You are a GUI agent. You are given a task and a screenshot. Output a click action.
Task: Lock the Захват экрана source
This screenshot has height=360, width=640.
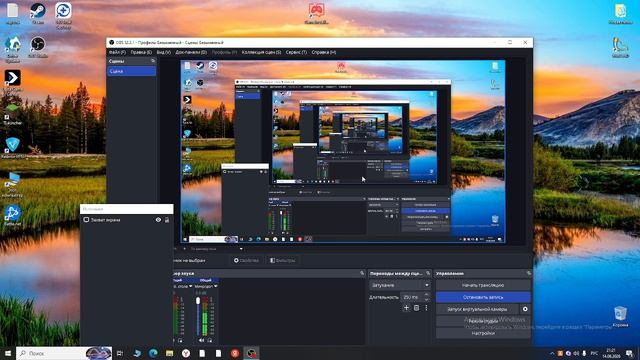(167, 220)
